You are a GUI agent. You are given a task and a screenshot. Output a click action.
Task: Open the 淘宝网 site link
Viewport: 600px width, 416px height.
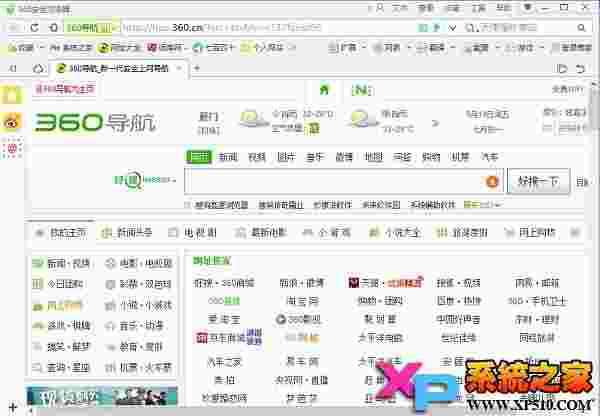pos(302,301)
